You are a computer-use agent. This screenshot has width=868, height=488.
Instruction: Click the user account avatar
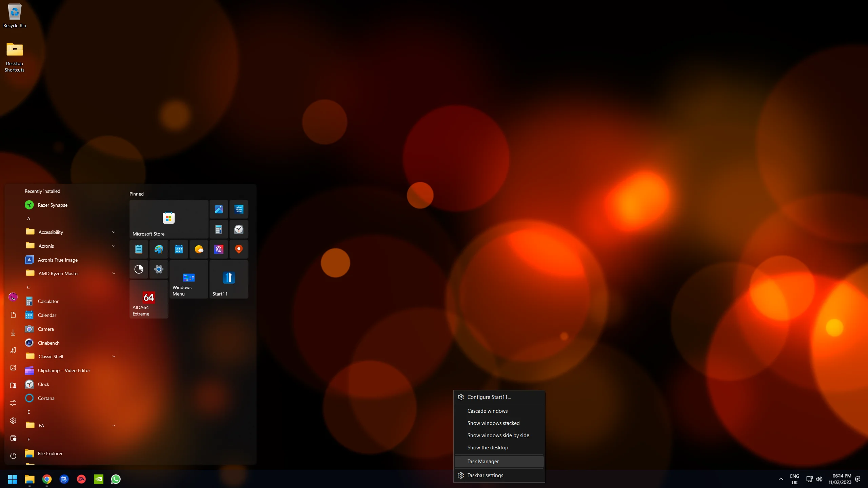click(x=13, y=297)
